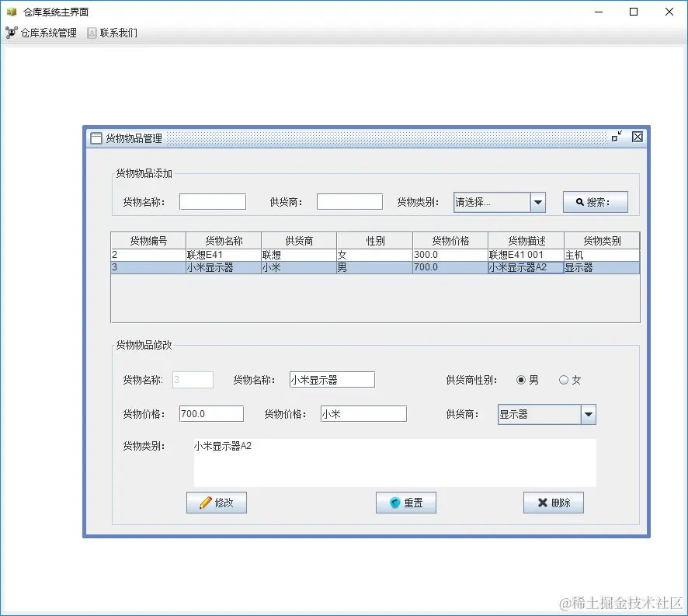Select table cell with 货物编号 3
688x616 pixels.
(x=148, y=267)
